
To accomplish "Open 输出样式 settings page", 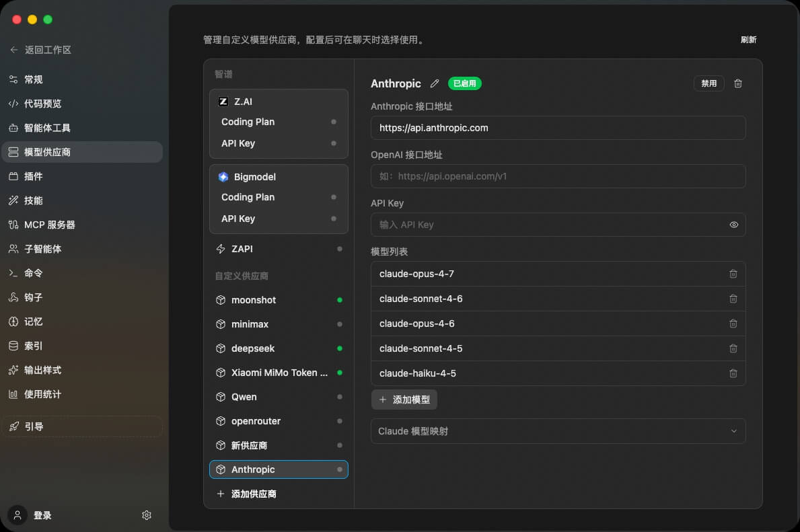I will coord(82,371).
